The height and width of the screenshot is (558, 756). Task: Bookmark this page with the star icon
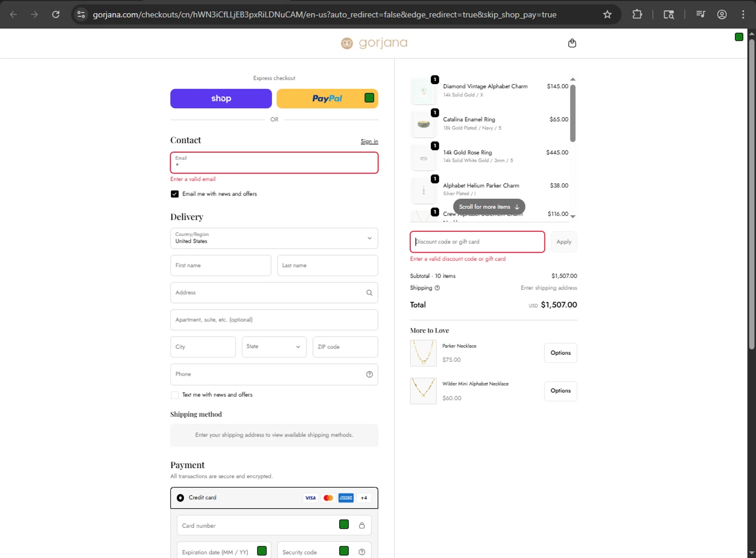(607, 15)
